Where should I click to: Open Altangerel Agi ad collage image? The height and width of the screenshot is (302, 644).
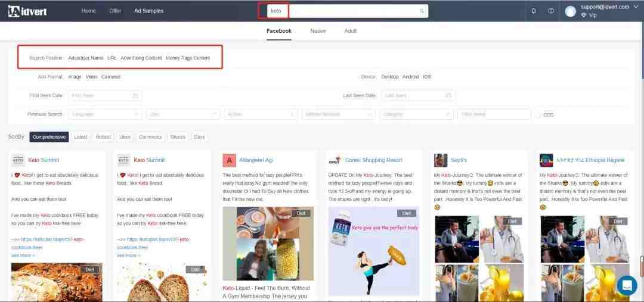point(268,243)
